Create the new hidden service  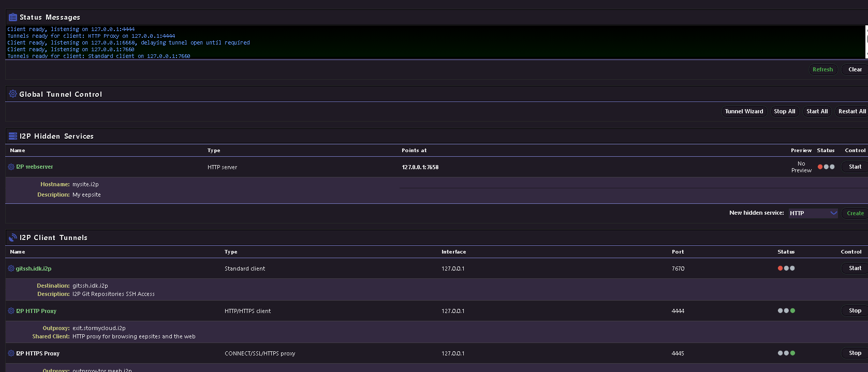pyautogui.click(x=855, y=213)
